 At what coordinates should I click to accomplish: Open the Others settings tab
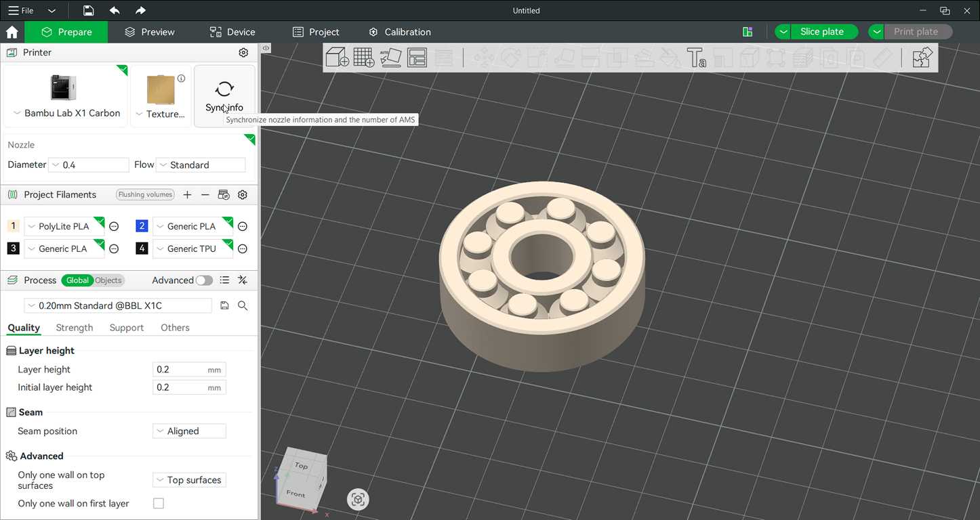pyautogui.click(x=175, y=328)
